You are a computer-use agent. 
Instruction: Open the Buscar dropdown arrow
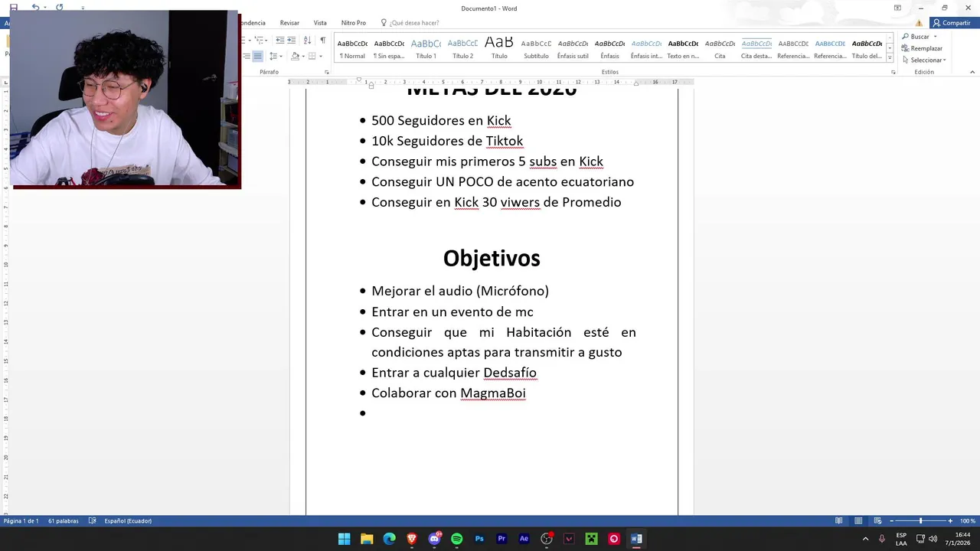935,37
